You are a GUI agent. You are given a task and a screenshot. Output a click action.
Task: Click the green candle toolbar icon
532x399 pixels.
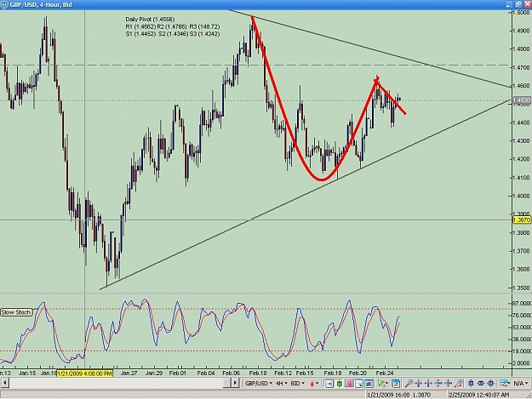(340, 384)
